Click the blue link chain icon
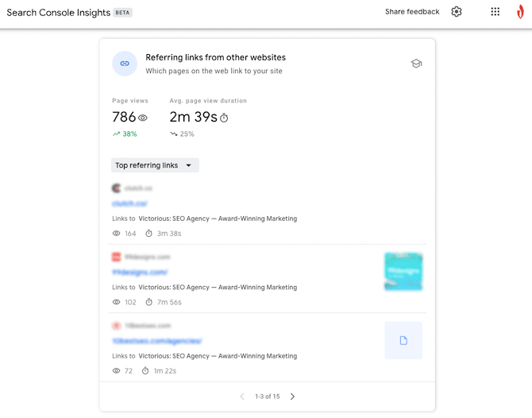Screen dimensions: 532x418 (x=125, y=64)
